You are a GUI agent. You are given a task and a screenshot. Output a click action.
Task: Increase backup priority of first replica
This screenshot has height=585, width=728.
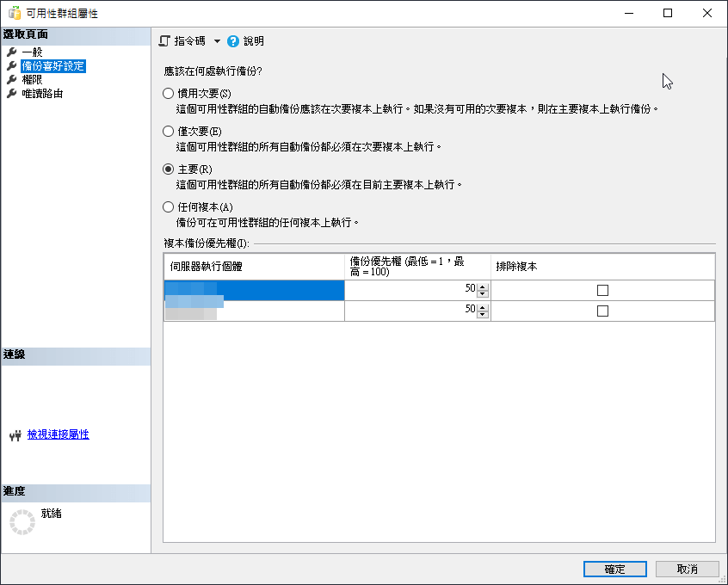click(482, 286)
